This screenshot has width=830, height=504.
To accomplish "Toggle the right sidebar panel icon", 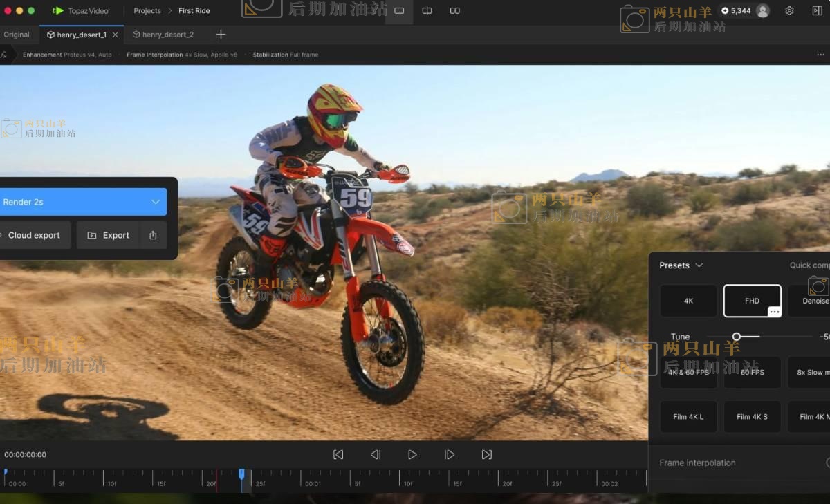I will [x=817, y=11].
